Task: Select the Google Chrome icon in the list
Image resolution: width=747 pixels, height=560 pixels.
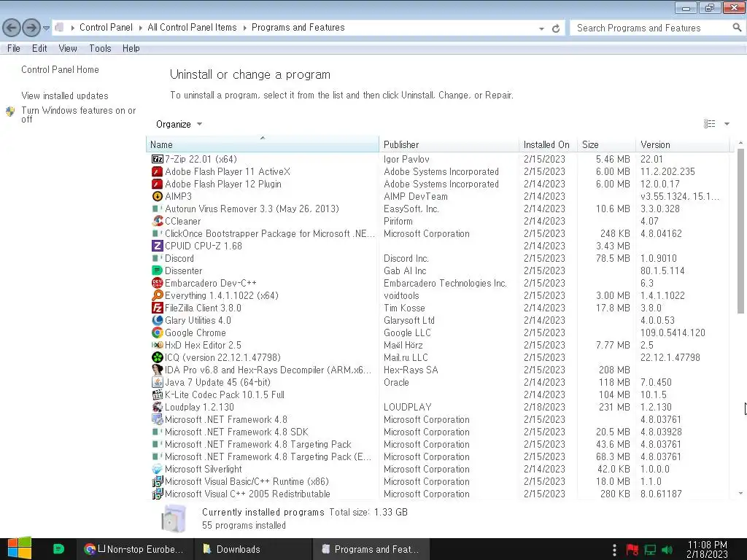Action: point(158,332)
